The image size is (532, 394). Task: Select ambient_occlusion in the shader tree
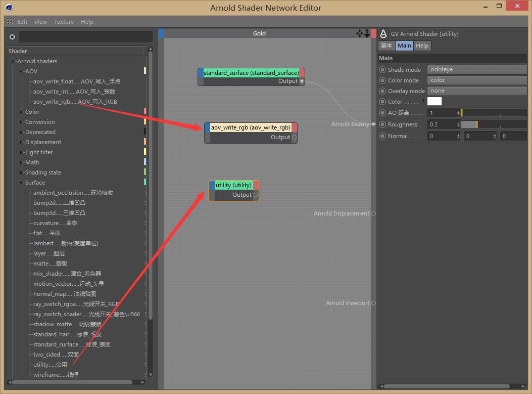(73, 193)
